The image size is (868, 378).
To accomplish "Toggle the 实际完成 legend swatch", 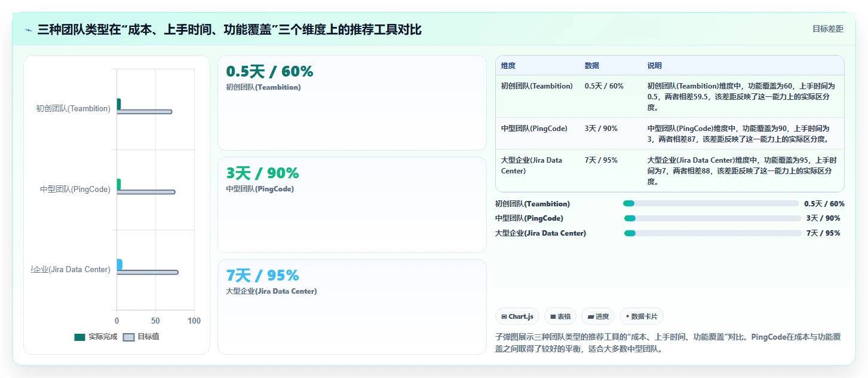I will (x=79, y=337).
